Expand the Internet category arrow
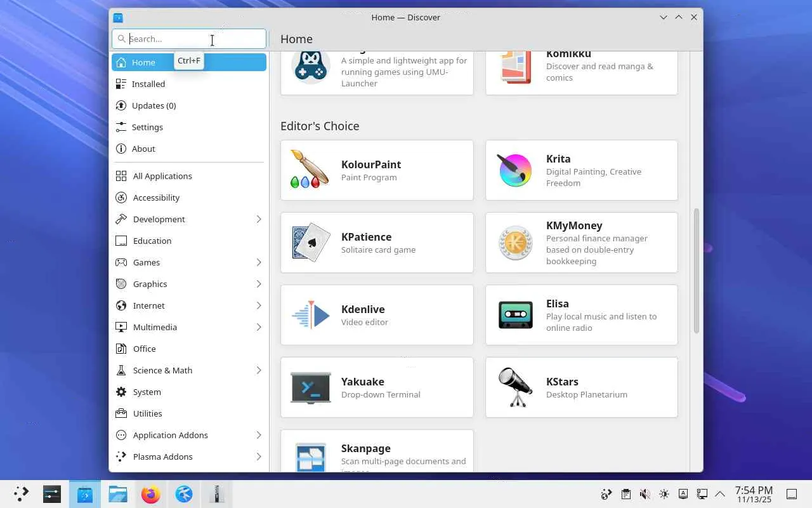Screen dimensions: 812x508 (259, 305)
